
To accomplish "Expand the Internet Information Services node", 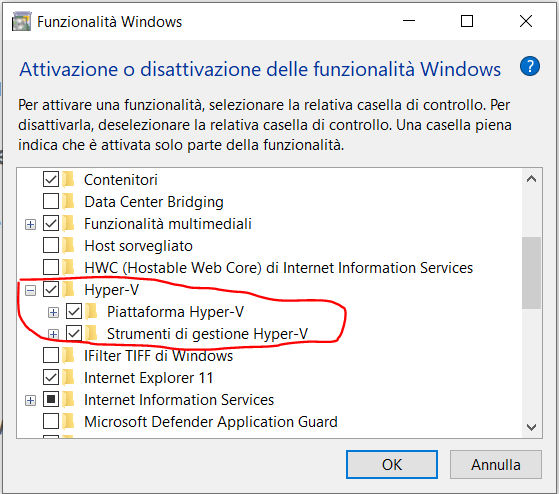I will [x=30, y=401].
